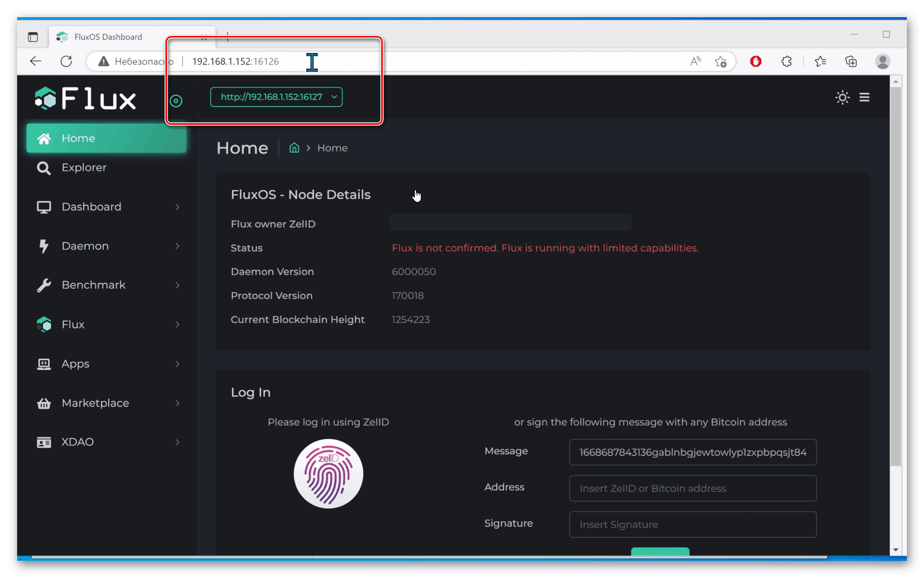
Task: Select the FluxOS Dashboard tab
Action: tap(132, 37)
